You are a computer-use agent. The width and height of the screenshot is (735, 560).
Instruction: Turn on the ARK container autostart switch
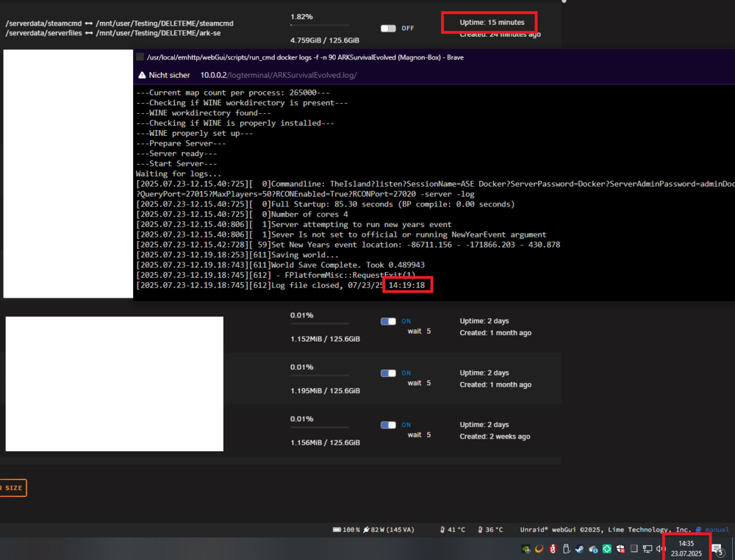pyautogui.click(x=388, y=28)
